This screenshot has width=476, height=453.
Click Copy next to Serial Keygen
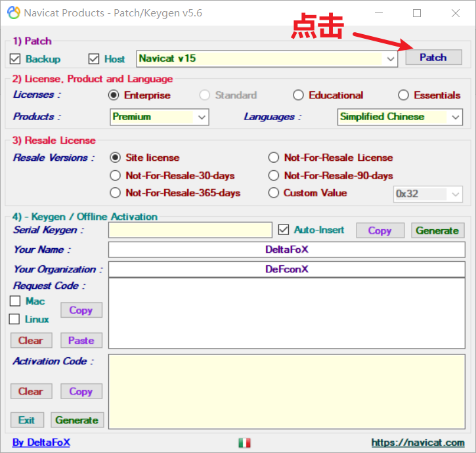tap(380, 230)
